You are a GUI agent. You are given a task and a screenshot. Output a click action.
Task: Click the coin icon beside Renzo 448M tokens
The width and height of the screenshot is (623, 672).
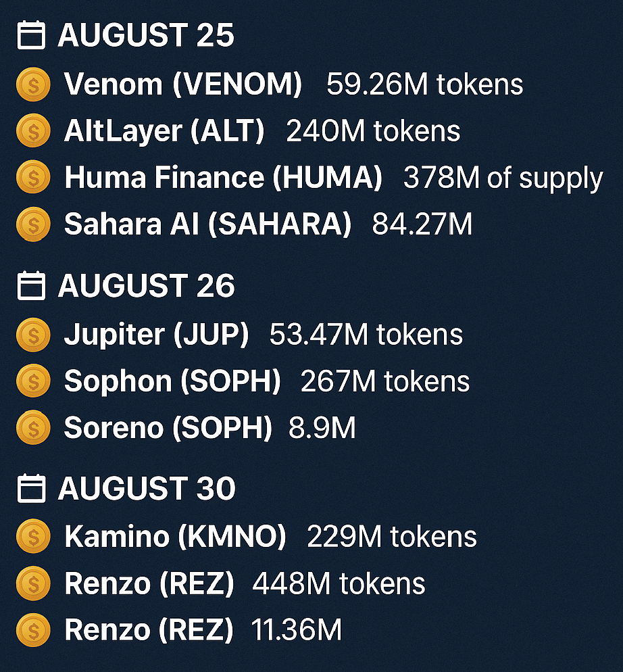(x=33, y=583)
